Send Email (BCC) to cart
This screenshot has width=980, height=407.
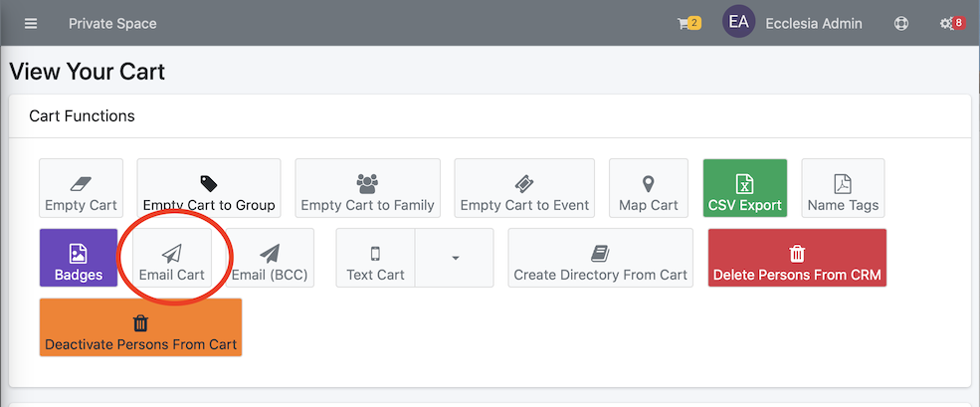point(270,258)
